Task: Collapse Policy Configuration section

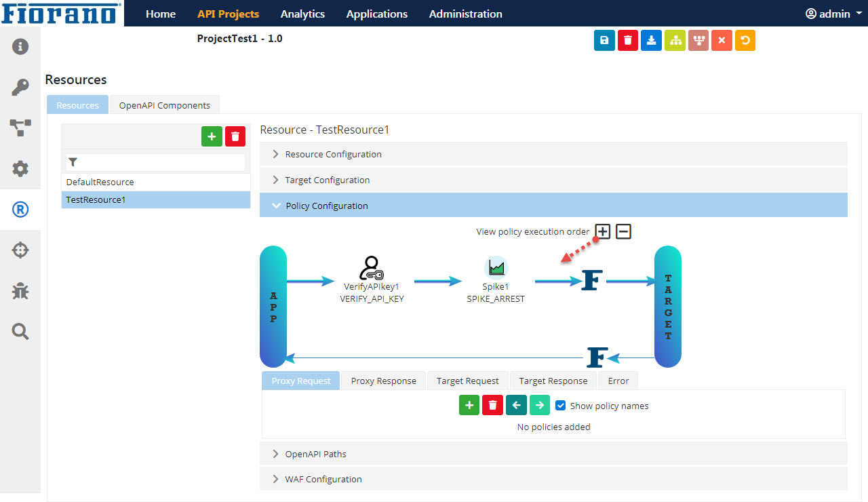Action: point(553,206)
